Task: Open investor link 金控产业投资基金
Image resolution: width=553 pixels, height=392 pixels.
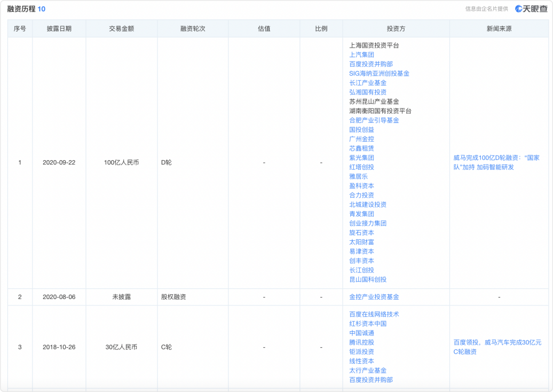Action: point(374,297)
